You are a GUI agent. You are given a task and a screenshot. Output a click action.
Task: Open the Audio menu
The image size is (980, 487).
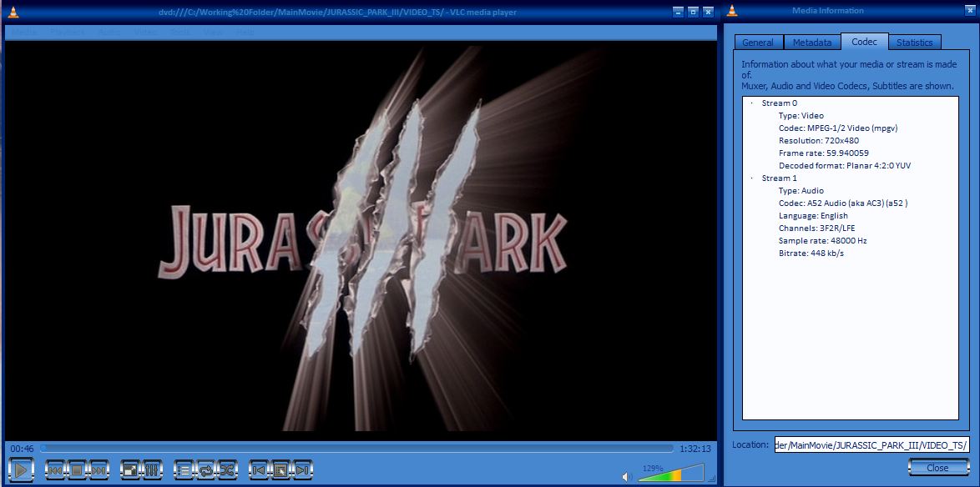pyautogui.click(x=110, y=32)
